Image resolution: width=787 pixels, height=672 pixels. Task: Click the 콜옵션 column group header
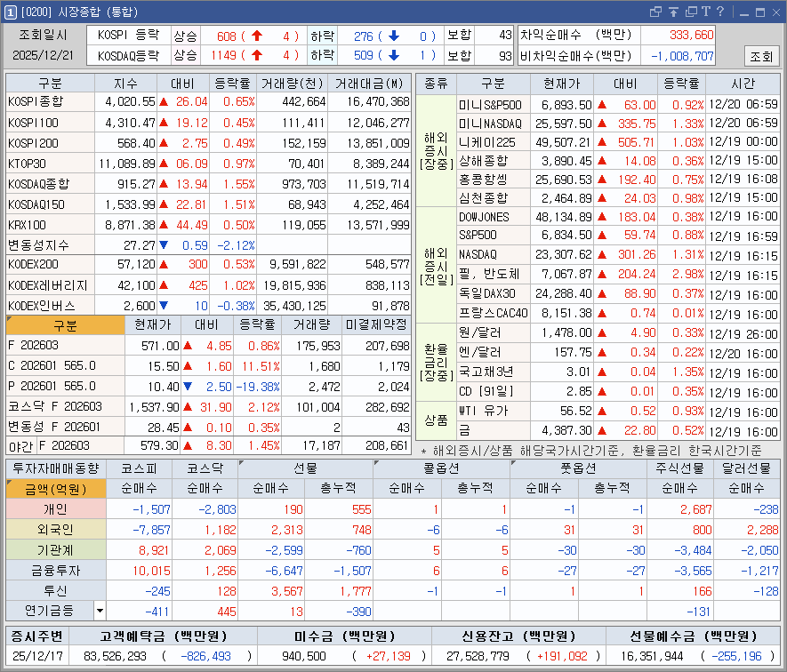442,468
